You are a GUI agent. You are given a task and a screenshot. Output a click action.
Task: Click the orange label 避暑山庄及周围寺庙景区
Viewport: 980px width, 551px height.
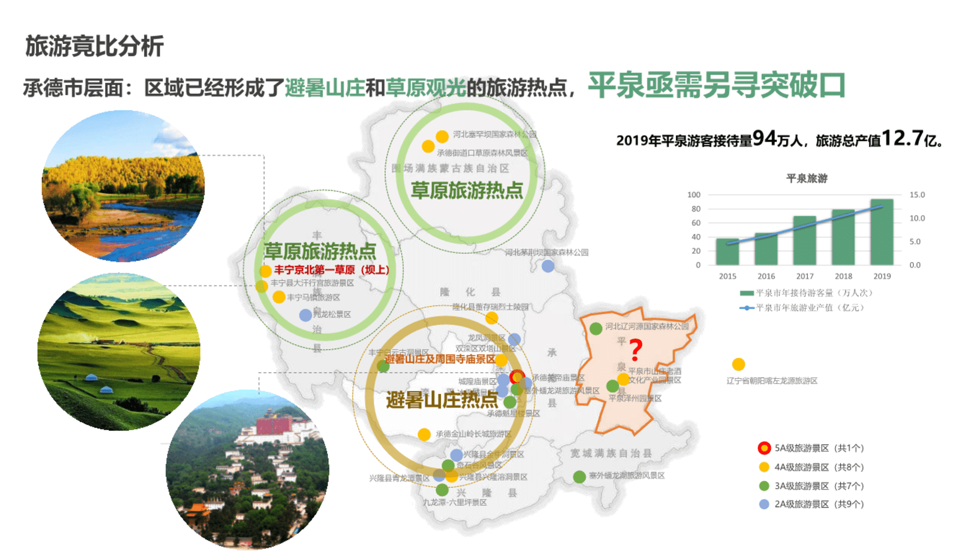pyautogui.click(x=439, y=359)
